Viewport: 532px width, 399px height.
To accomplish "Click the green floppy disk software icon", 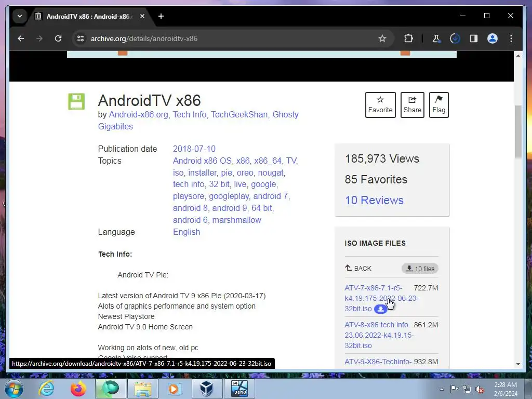I will tap(76, 101).
